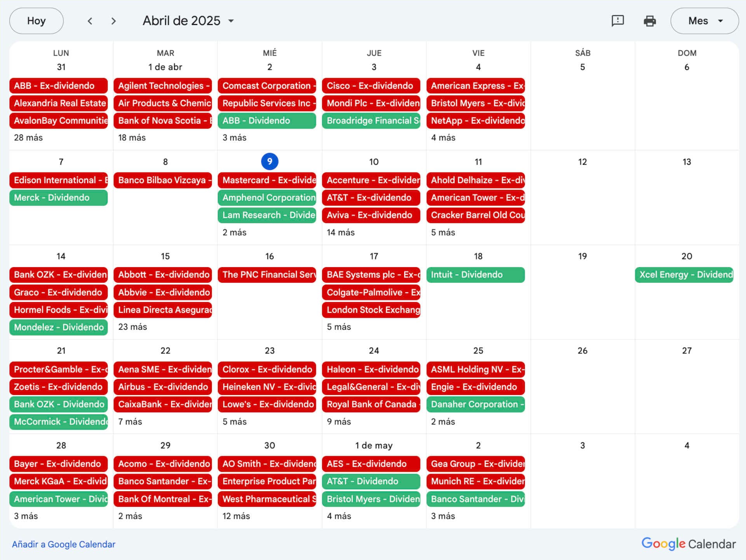Open Intuit - Dividendo event
This screenshot has width=746, height=560.
476,275
